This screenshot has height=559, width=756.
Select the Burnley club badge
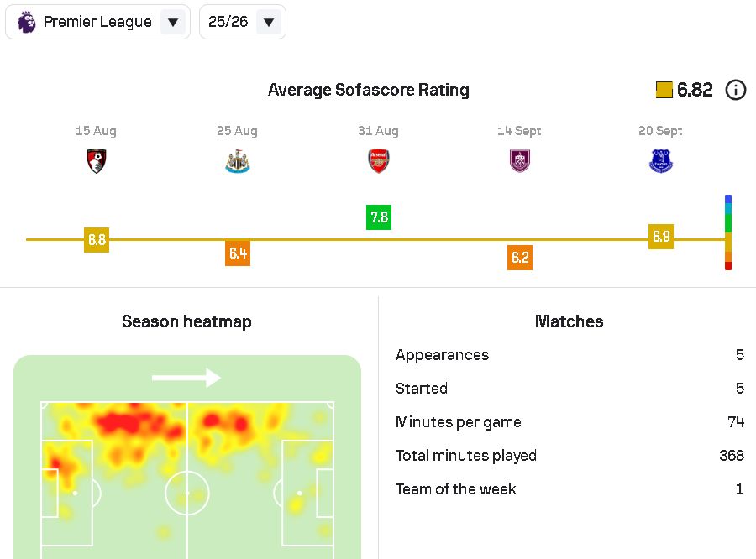(519, 161)
